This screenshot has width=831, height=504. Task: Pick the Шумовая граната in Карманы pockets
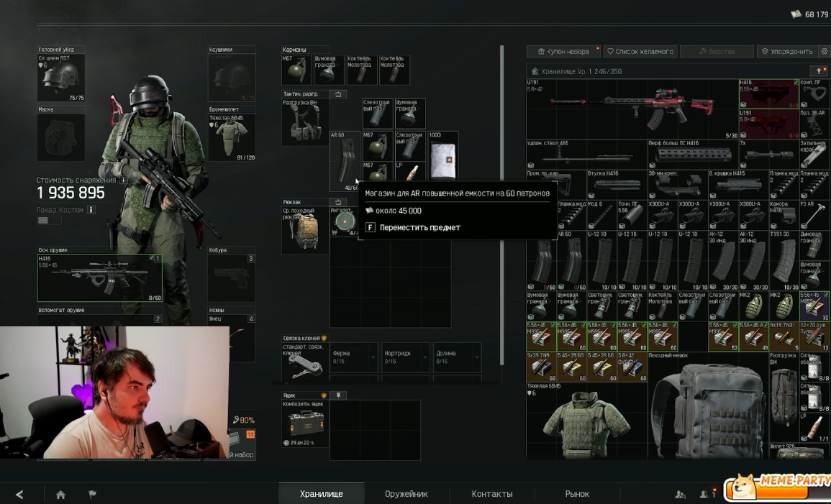click(329, 70)
